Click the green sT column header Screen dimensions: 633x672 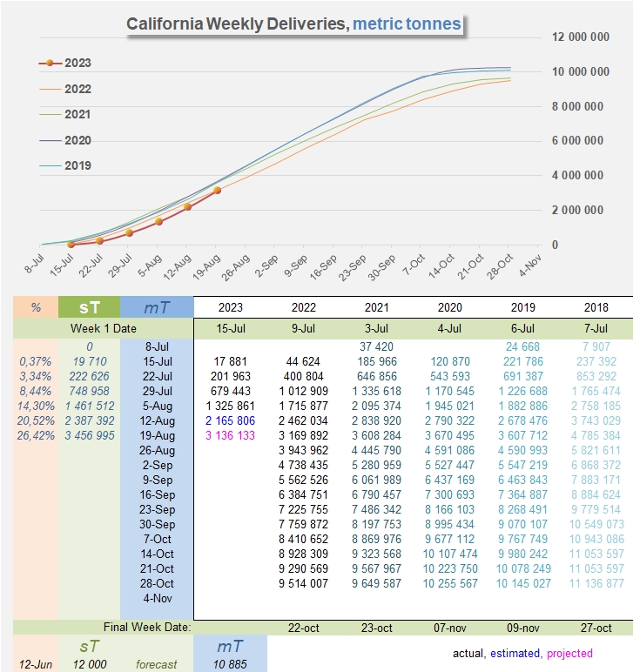coord(89,307)
